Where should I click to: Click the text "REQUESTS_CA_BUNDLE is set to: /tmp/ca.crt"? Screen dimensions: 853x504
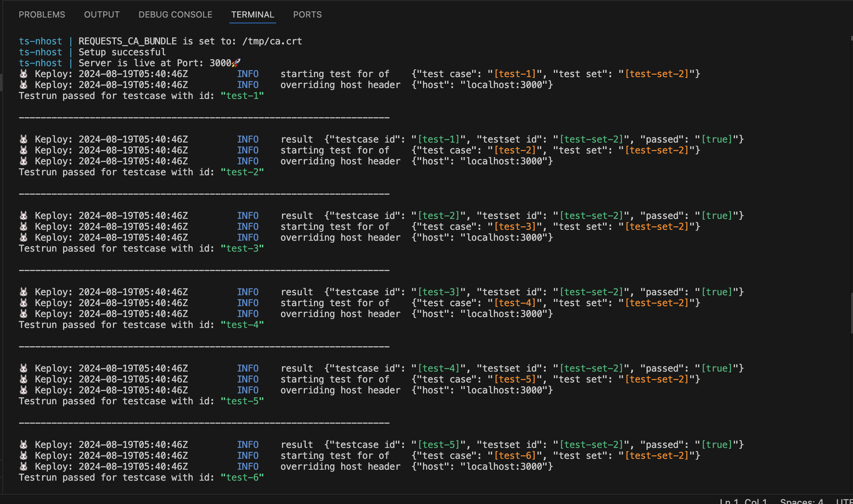tap(190, 41)
